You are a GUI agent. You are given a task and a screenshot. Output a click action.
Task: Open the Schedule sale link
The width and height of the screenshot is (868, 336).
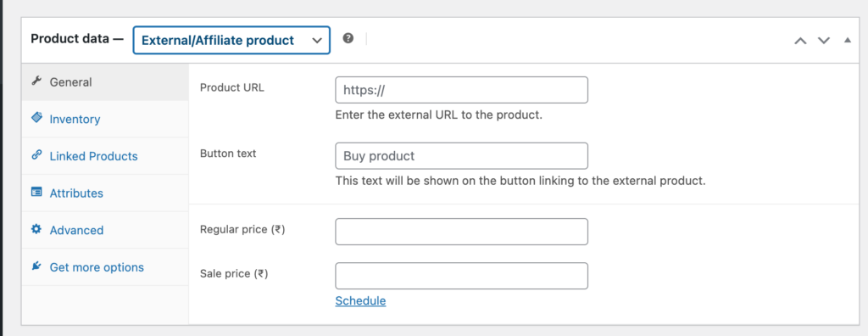pos(360,301)
